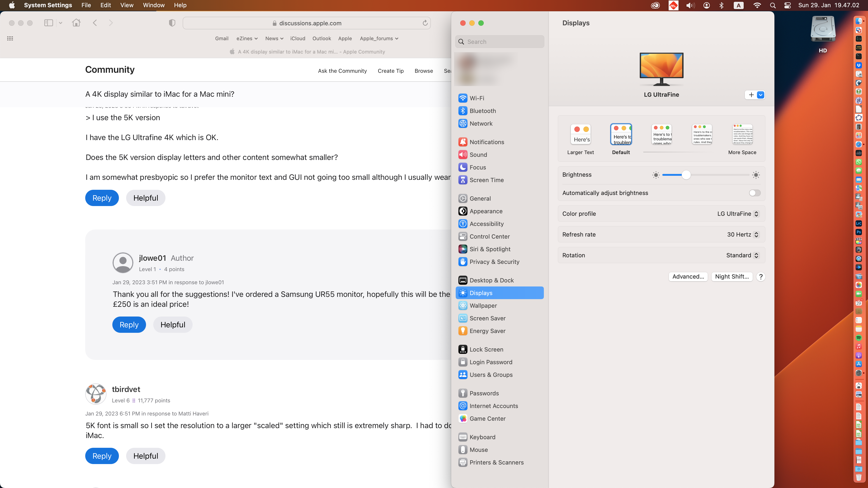This screenshot has height=488, width=868.
Task: Open Sound settings from the sidebar
Action: [x=478, y=155]
